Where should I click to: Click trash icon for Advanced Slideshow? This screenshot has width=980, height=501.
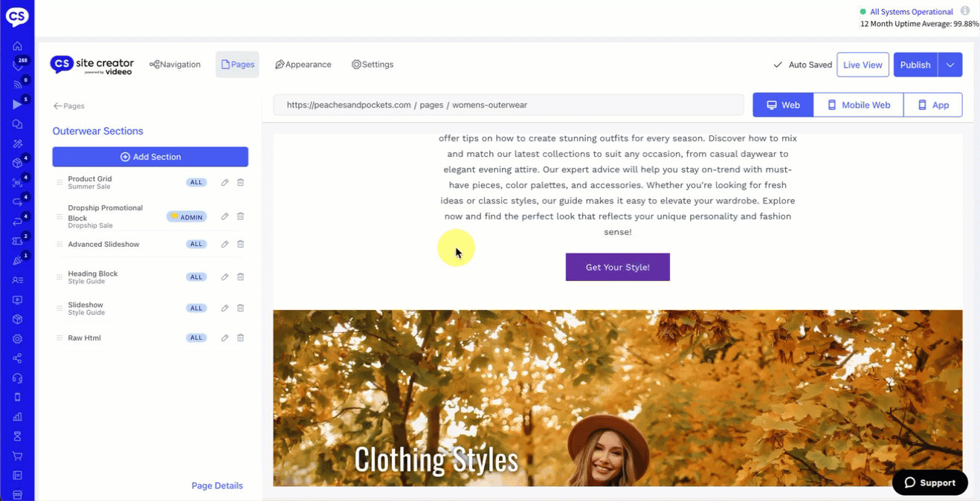tap(240, 245)
